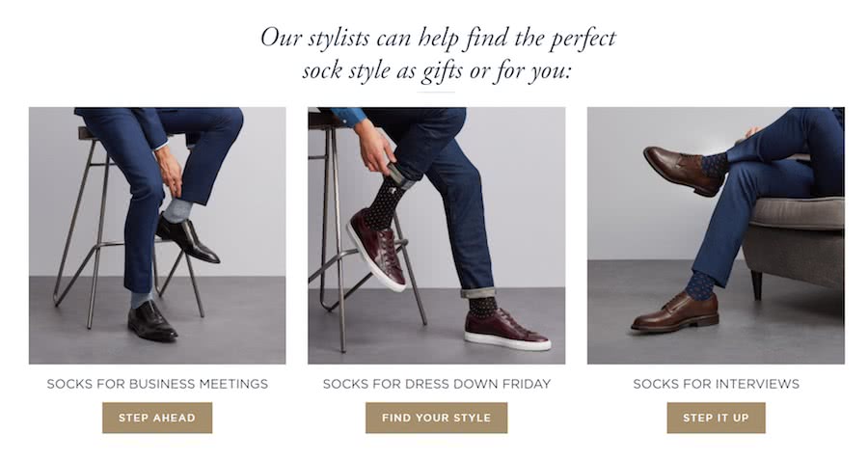Click the brown shoe on the floor
868x459 pixels.
coord(675,312)
